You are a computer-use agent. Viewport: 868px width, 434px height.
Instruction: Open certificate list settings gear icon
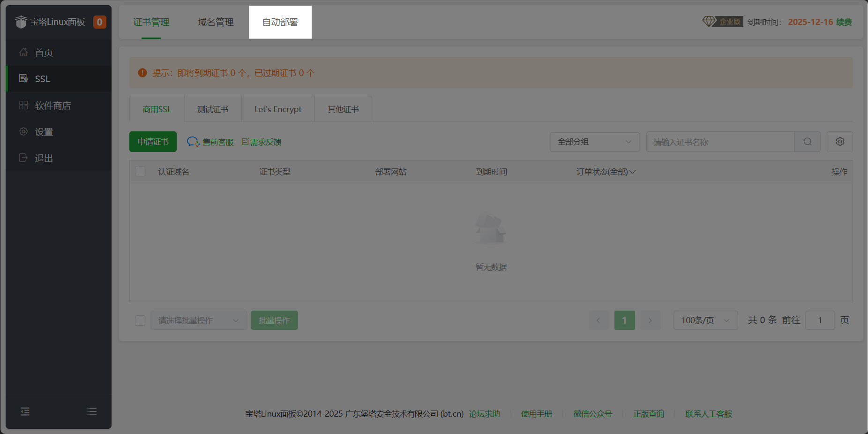(839, 141)
